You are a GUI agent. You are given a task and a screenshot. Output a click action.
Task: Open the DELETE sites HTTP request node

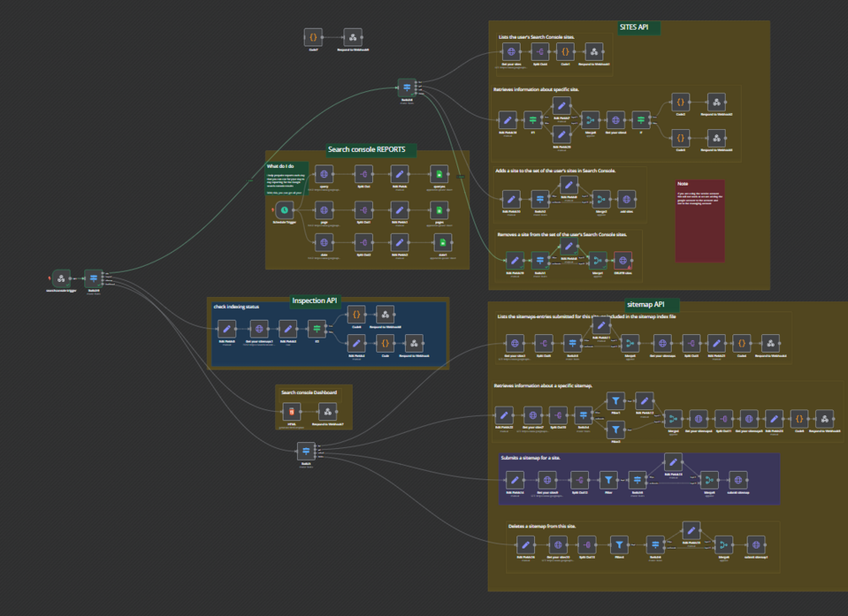(623, 261)
